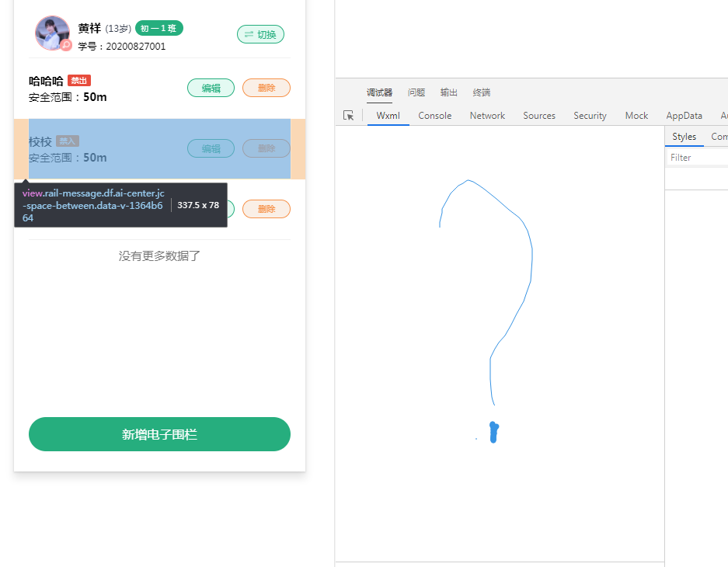The height and width of the screenshot is (567, 728).
Task: Switch to the AppData panel
Action: (684, 116)
